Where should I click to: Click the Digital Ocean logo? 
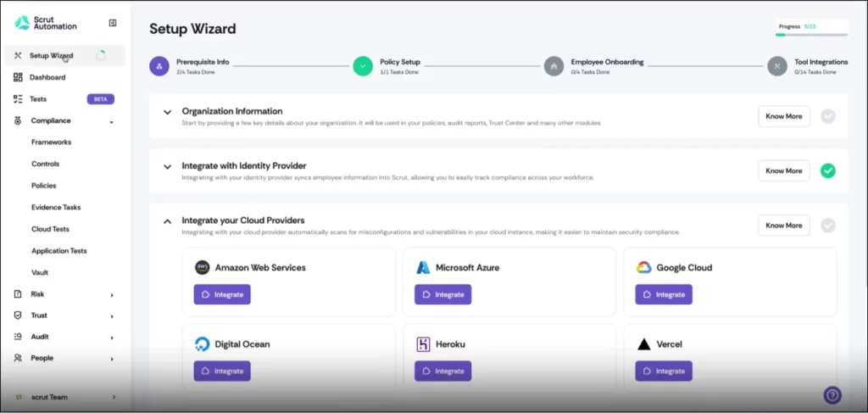tap(203, 344)
